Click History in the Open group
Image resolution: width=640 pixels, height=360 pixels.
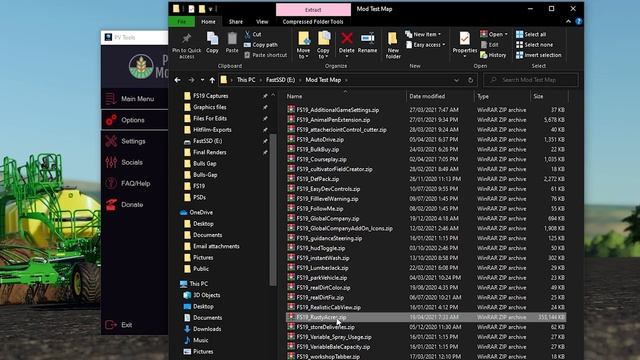coord(493,55)
